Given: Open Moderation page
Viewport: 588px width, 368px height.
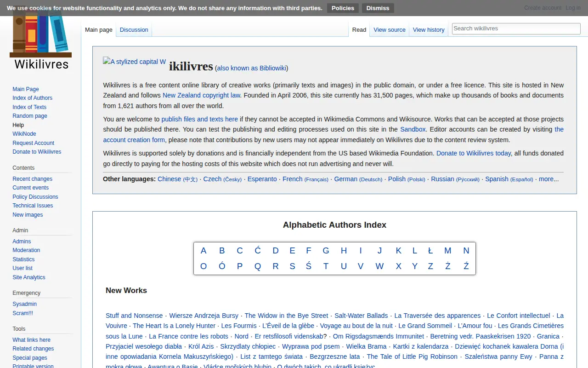Looking at the screenshot, I should [26, 250].
